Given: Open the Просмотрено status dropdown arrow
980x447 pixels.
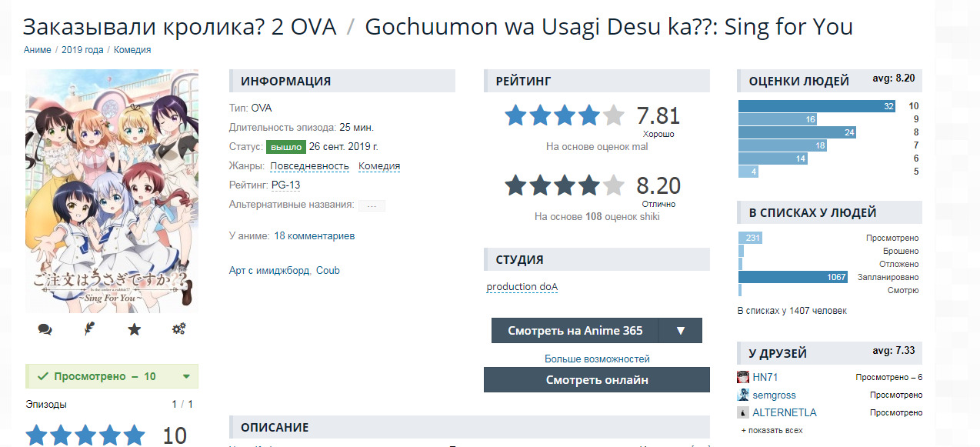Looking at the screenshot, I should (186, 376).
